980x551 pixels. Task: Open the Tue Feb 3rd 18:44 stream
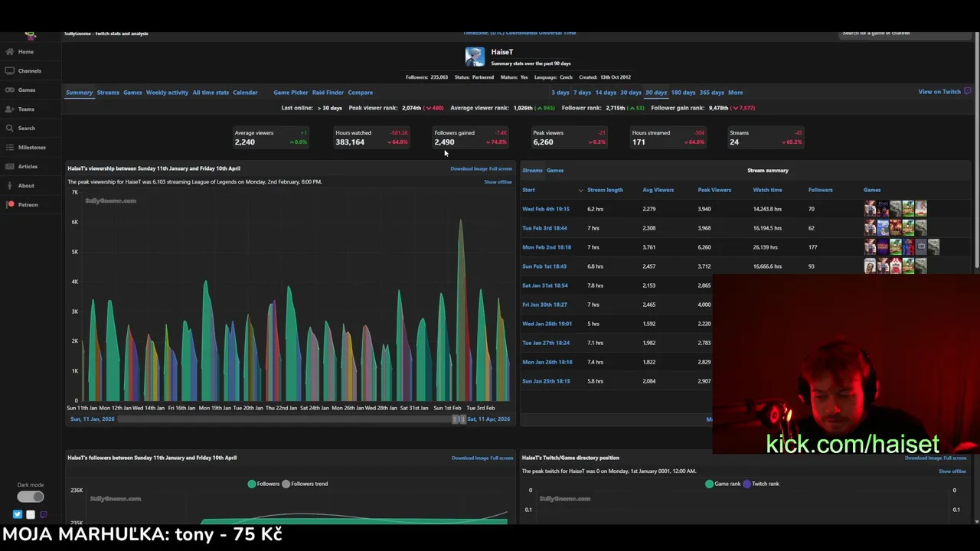pos(544,228)
